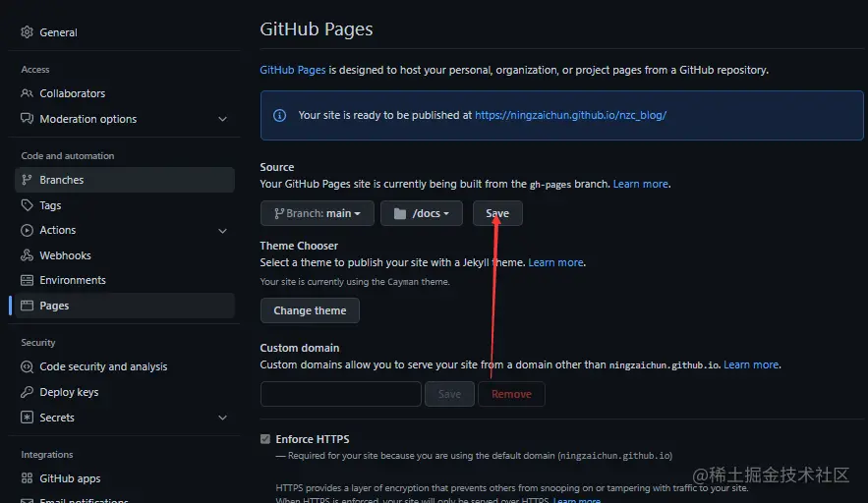Expand Moderation options chevron
The image size is (868, 503).
tap(222, 119)
